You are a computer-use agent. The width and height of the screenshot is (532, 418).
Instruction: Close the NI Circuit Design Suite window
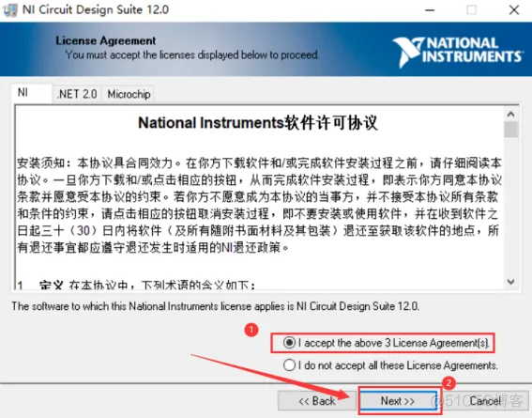(514, 10)
